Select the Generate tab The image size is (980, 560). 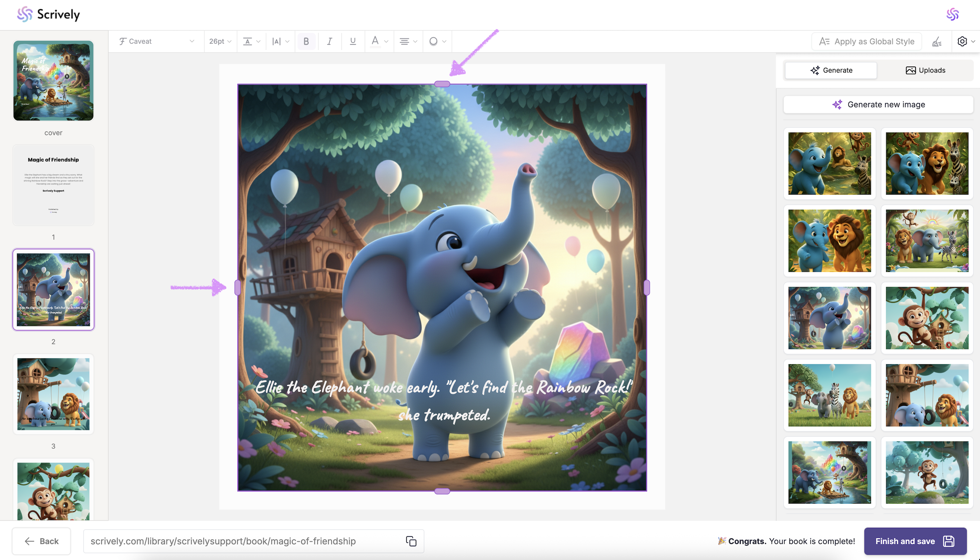click(x=831, y=70)
